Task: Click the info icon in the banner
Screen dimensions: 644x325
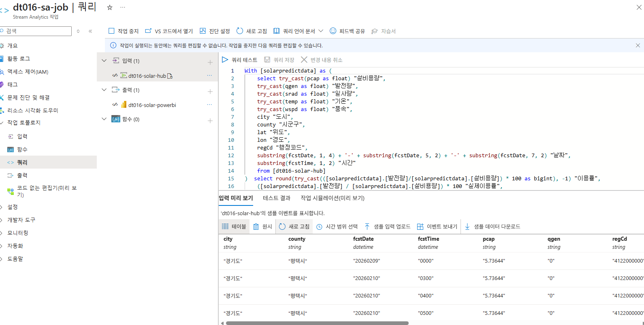Action: (x=113, y=45)
